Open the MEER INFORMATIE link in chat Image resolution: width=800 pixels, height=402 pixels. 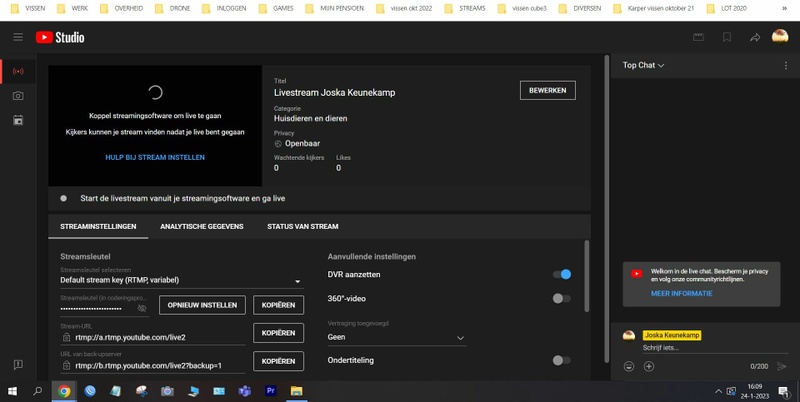[682, 293]
